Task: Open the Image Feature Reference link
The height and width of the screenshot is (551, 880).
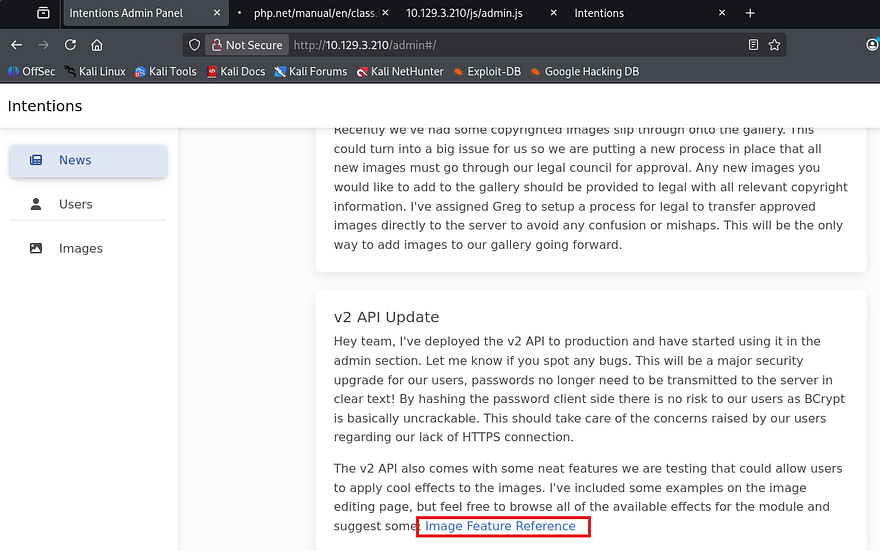Action: coord(500,526)
